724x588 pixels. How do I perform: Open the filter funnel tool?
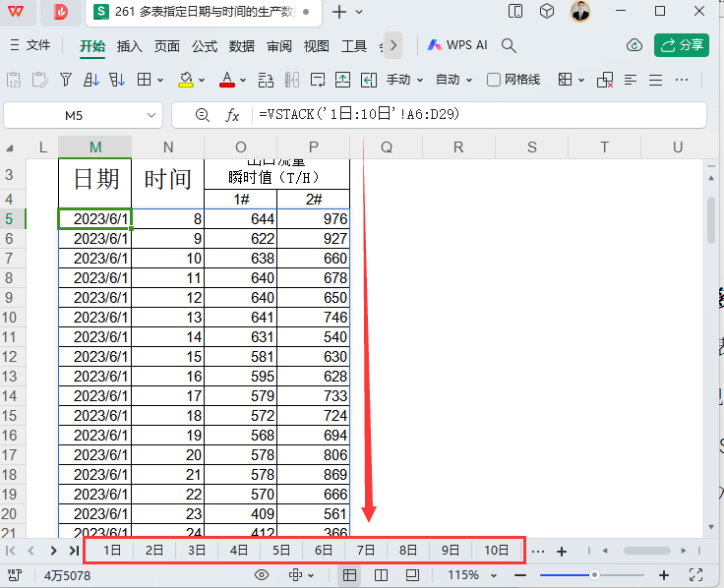pyautogui.click(x=66, y=80)
